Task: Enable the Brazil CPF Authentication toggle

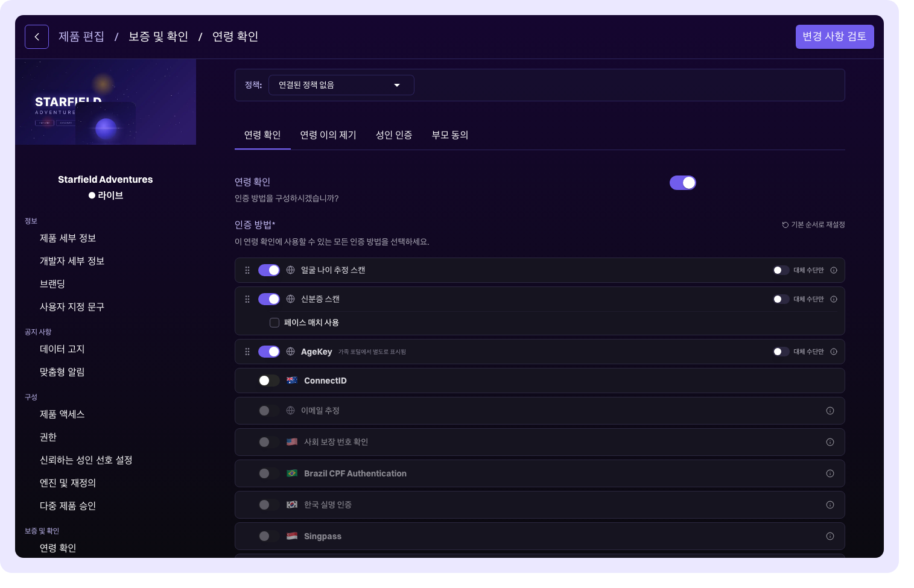Action: tap(269, 473)
